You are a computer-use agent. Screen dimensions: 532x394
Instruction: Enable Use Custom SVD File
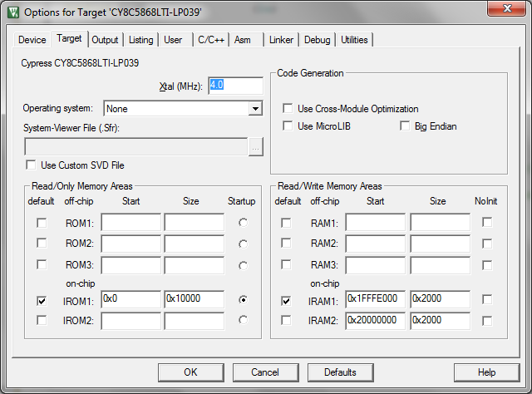pos(31,165)
